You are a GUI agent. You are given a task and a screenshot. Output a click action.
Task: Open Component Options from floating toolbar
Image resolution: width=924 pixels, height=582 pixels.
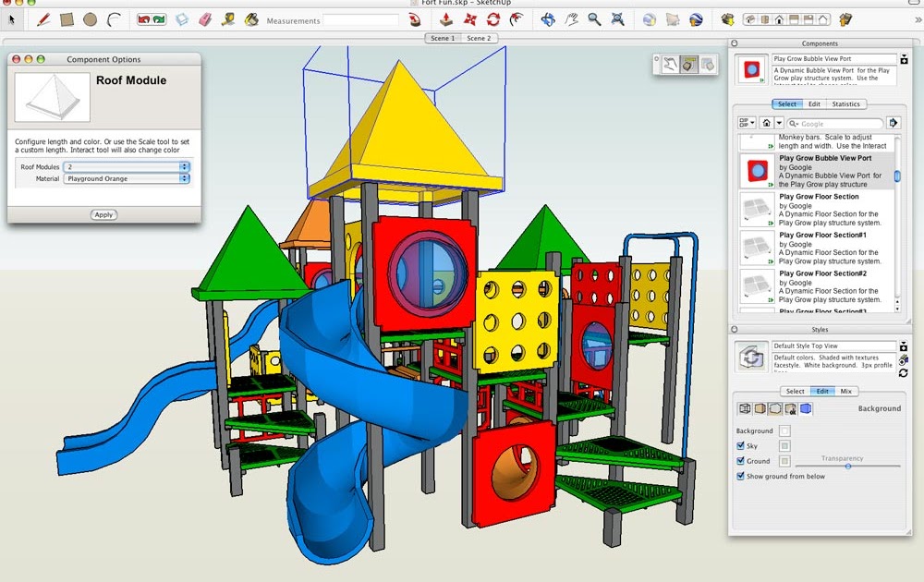pyautogui.click(x=689, y=65)
